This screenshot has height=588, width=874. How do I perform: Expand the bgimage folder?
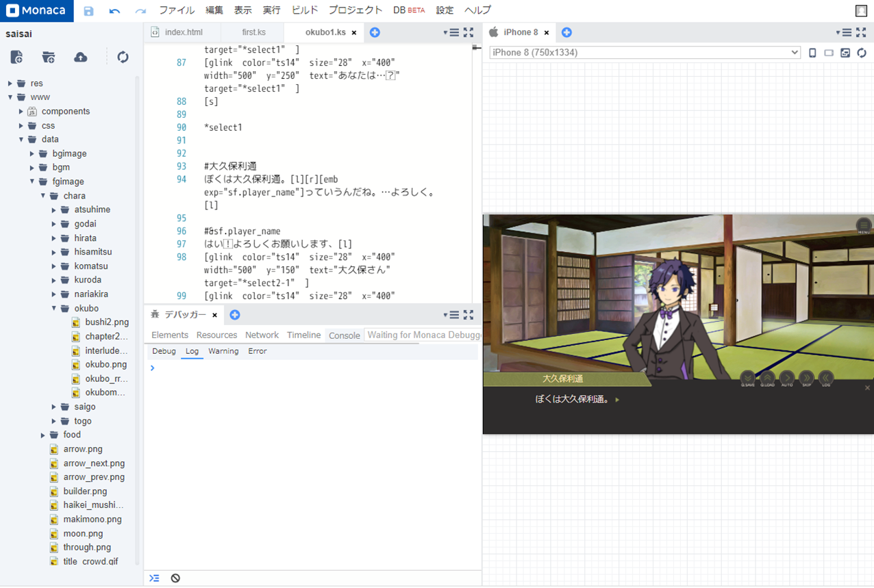click(32, 153)
